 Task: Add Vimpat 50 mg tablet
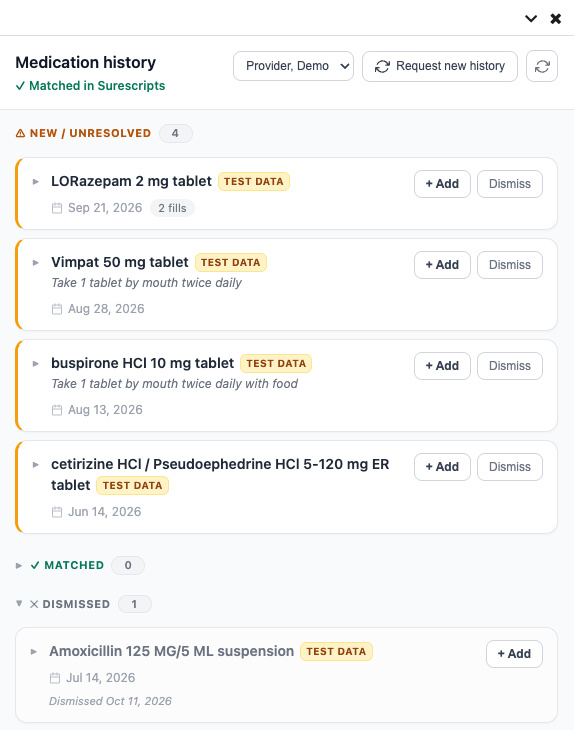(442, 265)
